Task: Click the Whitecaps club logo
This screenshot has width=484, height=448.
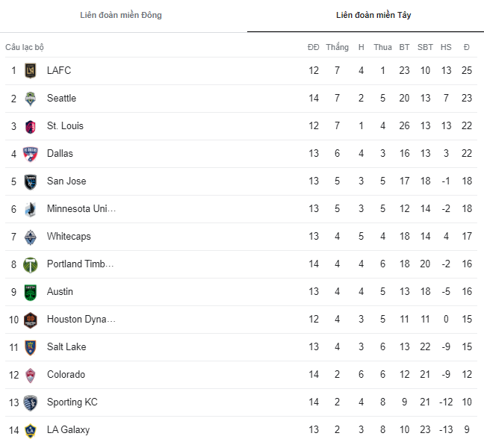Action: click(x=30, y=237)
